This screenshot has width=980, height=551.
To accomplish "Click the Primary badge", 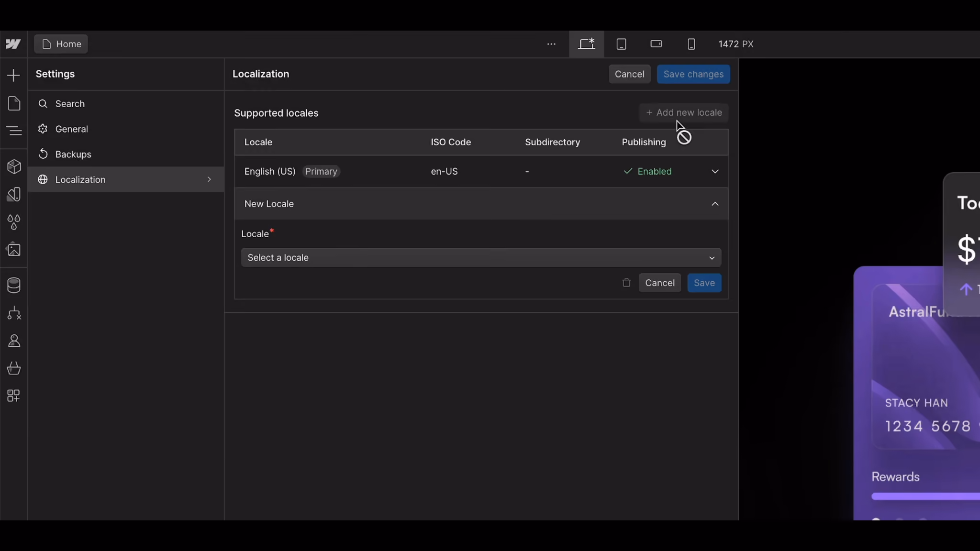I will 321,171.
